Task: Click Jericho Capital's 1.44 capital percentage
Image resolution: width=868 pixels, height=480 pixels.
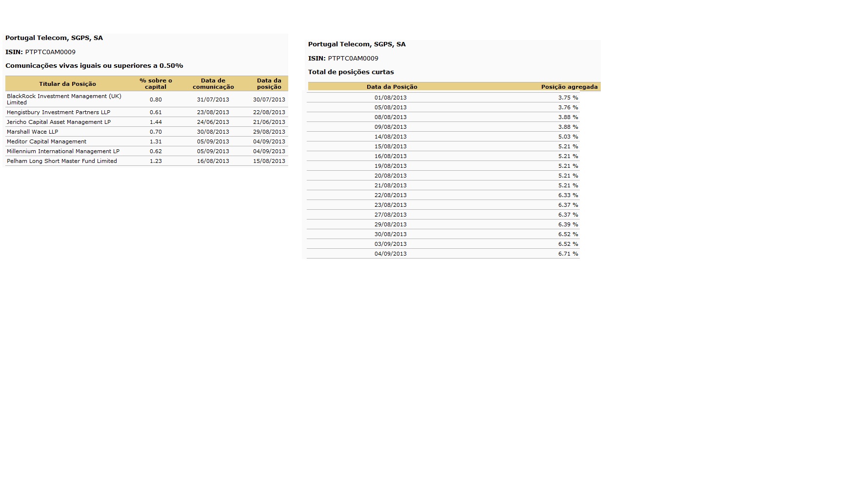Action: pos(156,122)
